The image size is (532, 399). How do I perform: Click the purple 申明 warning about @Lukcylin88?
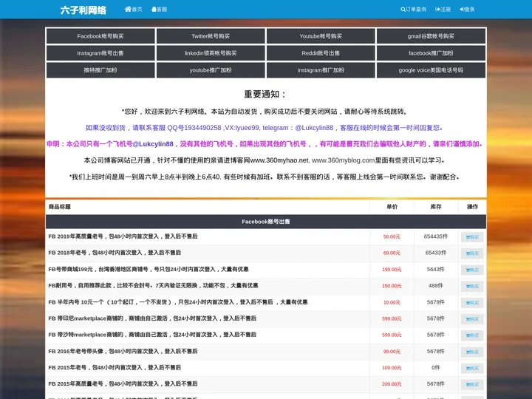(x=265, y=144)
